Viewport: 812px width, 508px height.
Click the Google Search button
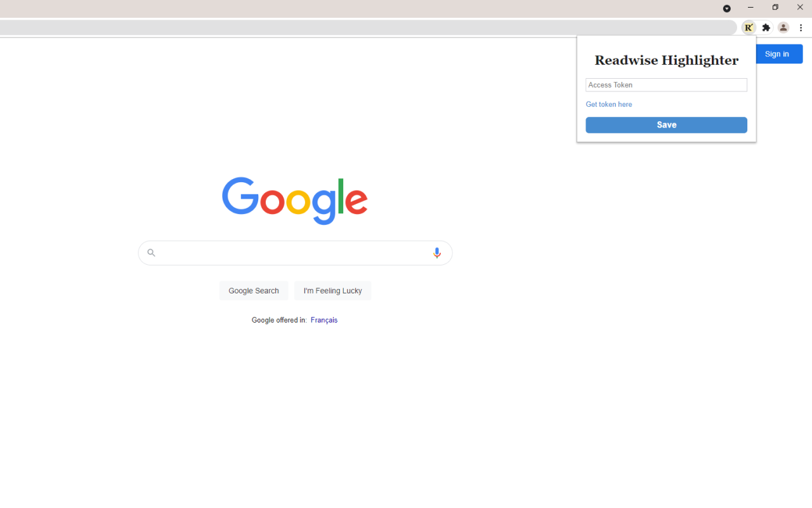click(x=254, y=291)
